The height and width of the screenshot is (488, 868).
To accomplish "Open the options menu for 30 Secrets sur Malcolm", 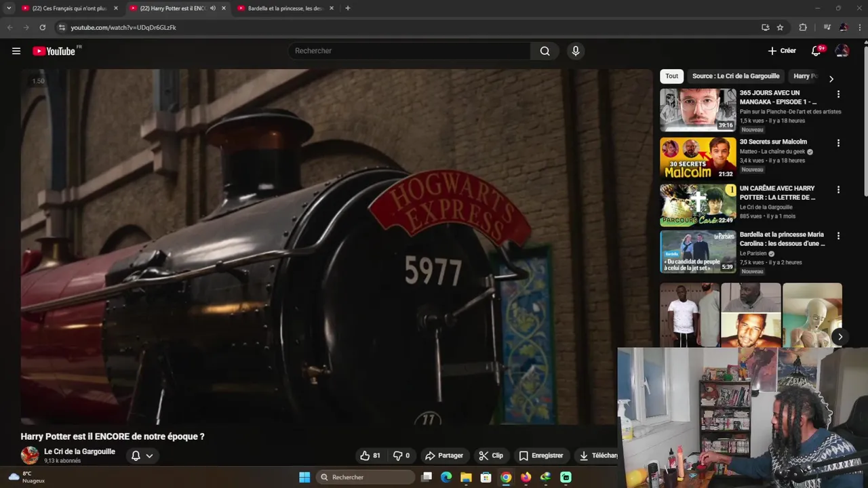I will (838, 143).
